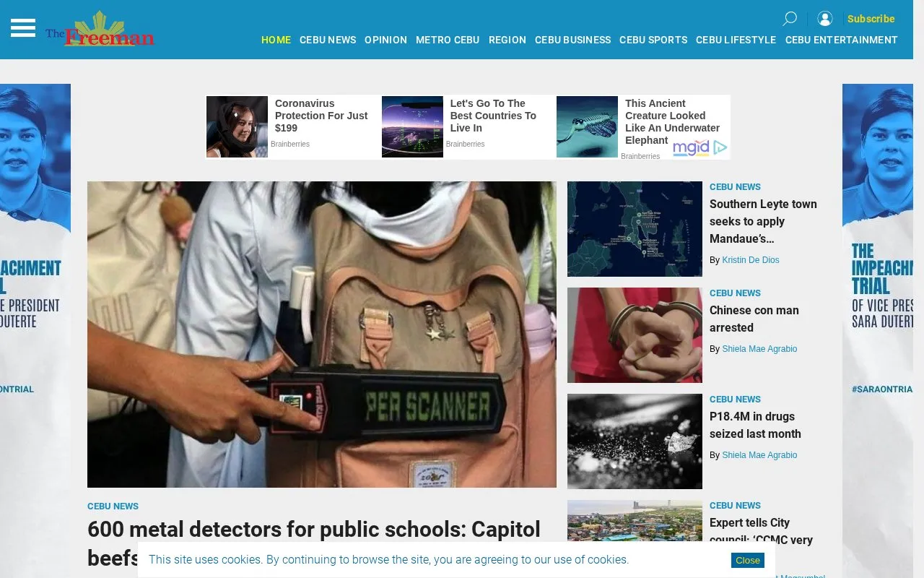
Task: Close the cookie notice
Action: point(748,560)
